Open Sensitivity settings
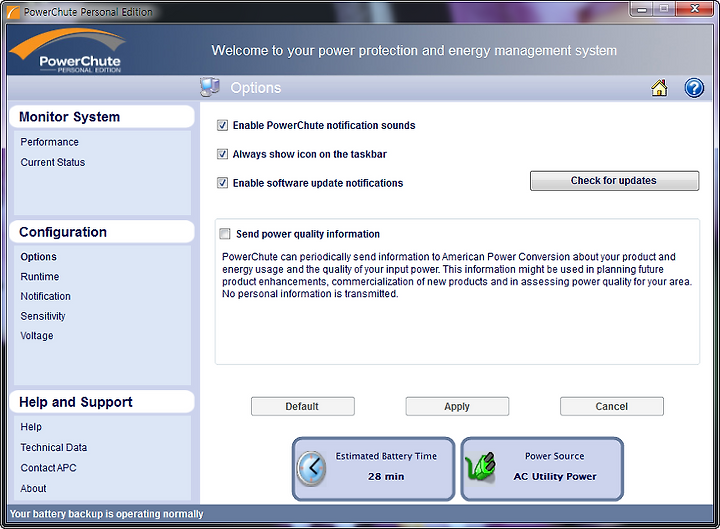This screenshot has height=529, width=720. (x=43, y=316)
